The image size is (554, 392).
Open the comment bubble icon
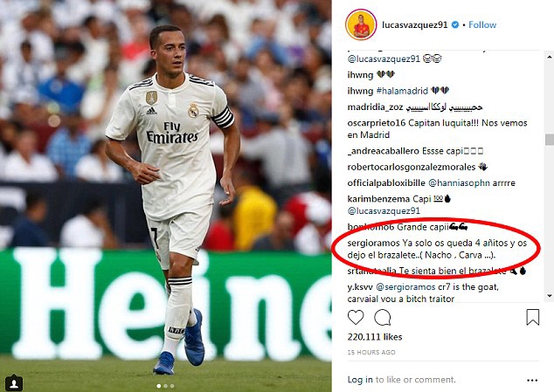click(x=382, y=317)
